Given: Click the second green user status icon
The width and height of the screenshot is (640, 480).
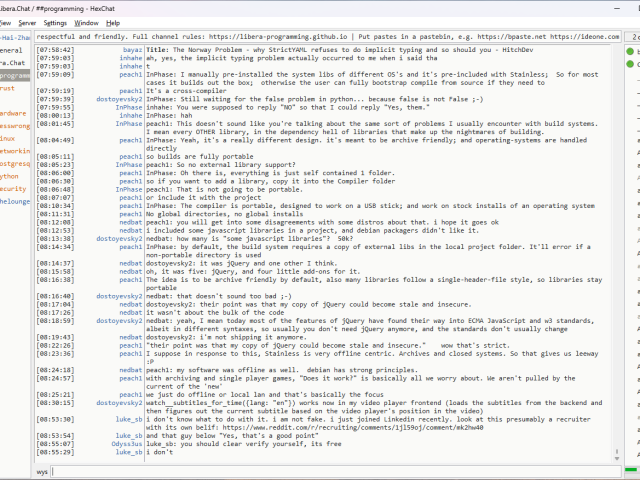Looking at the screenshot, I should pyautogui.click(x=631, y=64).
